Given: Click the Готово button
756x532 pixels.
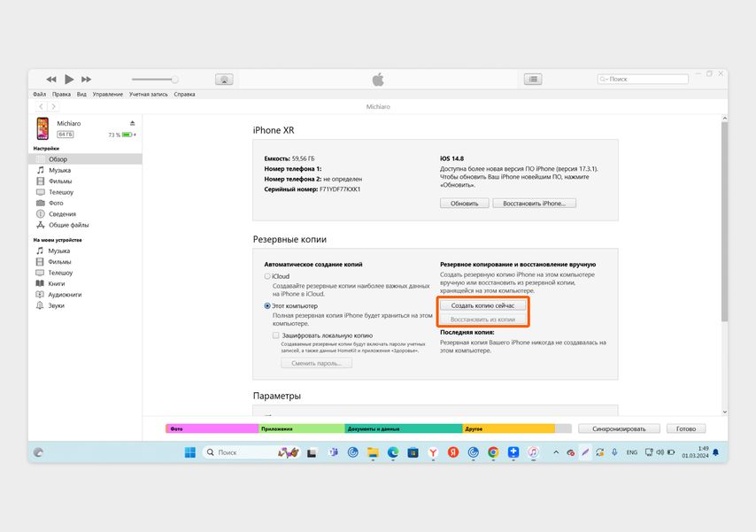Looking at the screenshot, I should (x=685, y=428).
